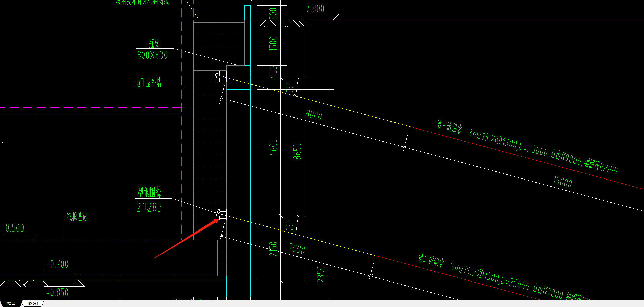Select the 7.800 elevation text

pos(315,9)
